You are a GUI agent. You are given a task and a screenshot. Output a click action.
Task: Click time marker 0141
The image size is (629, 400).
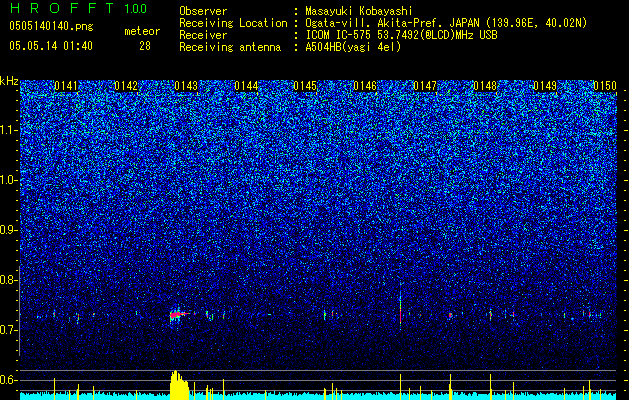point(66,86)
